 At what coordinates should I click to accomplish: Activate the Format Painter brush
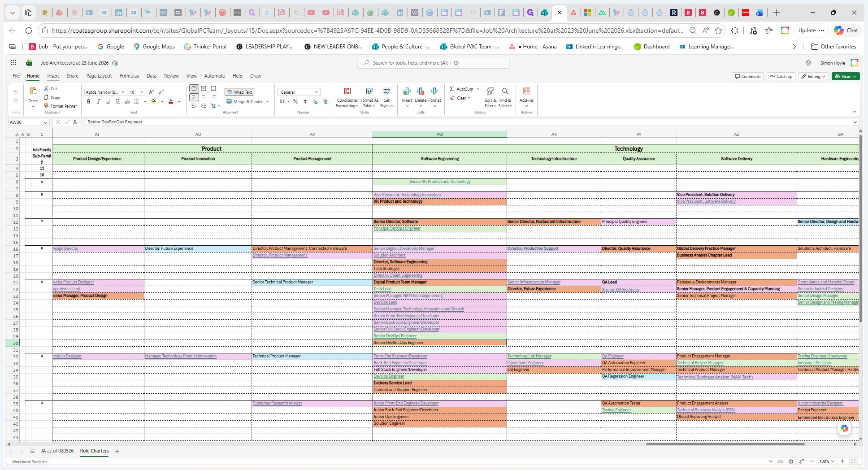pos(46,106)
